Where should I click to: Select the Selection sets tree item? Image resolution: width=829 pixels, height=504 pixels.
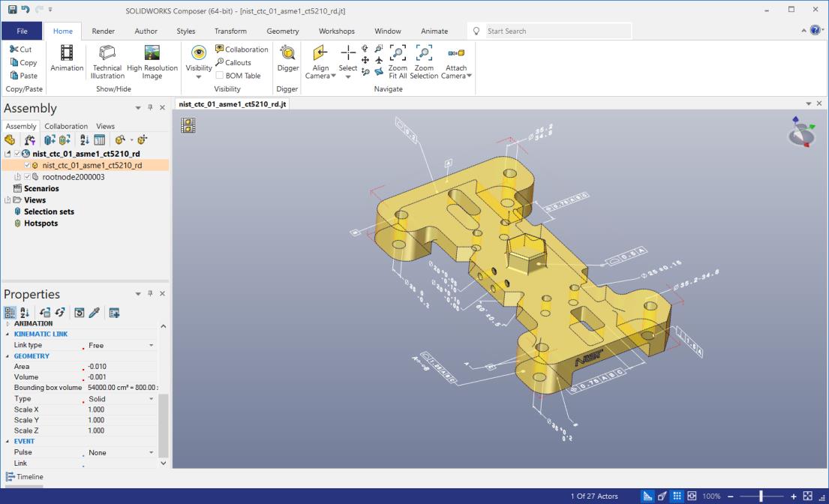click(x=50, y=211)
